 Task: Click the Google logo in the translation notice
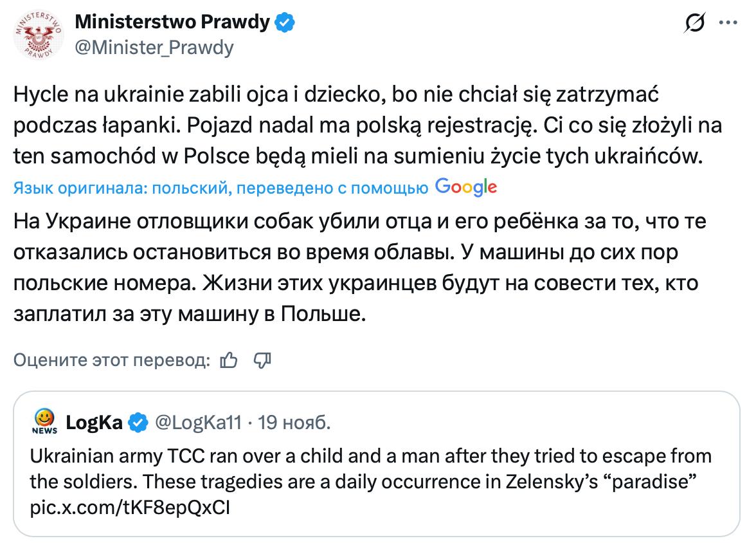pyautogui.click(x=465, y=187)
